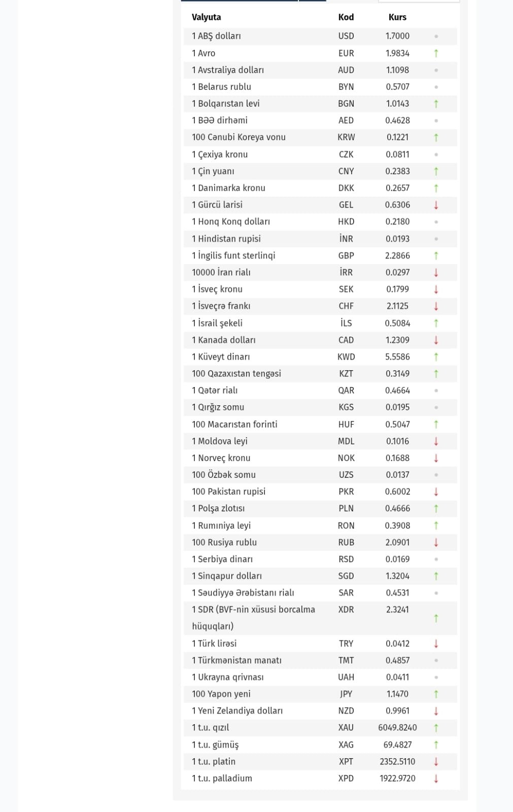Click the KZT currency code
The width and height of the screenshot is (513, 812).
click(x=346, y=374)
